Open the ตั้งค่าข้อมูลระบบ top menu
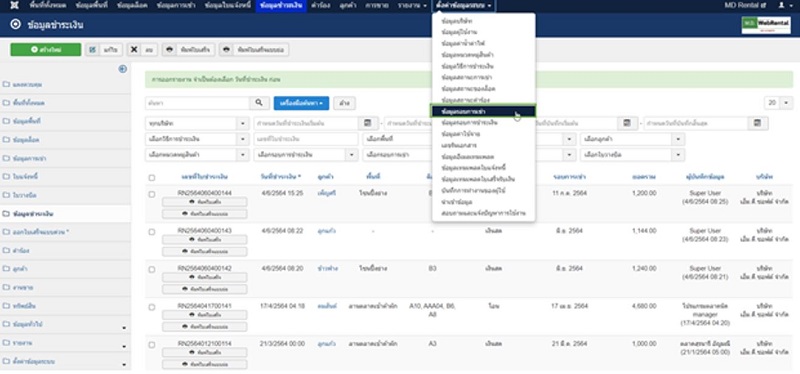800x374 pixels. pos(464,5)
